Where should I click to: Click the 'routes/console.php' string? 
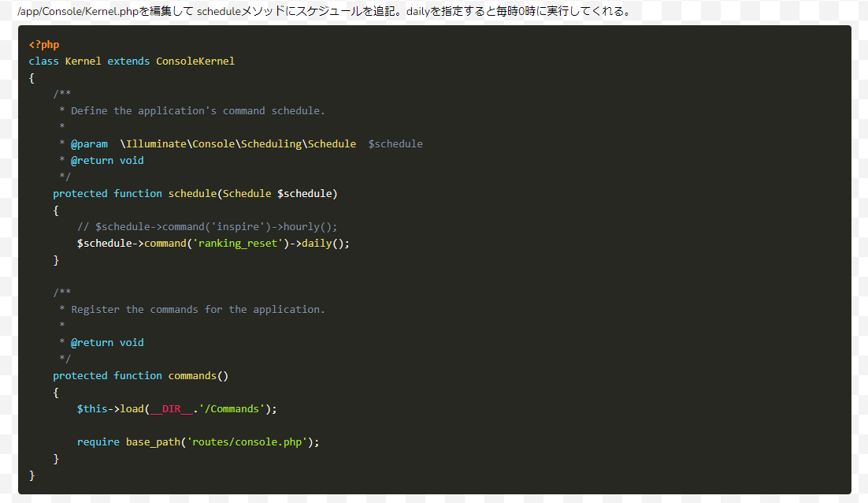coord(247,442)
